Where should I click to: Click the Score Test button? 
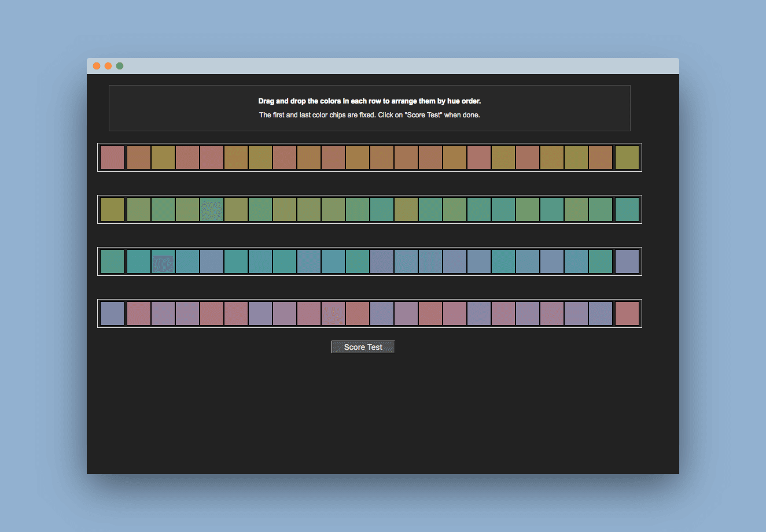click(363, 347)
